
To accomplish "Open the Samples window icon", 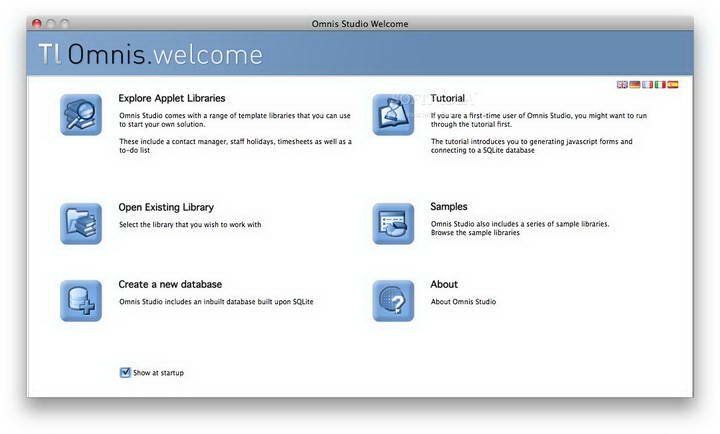I will point(393,224).
